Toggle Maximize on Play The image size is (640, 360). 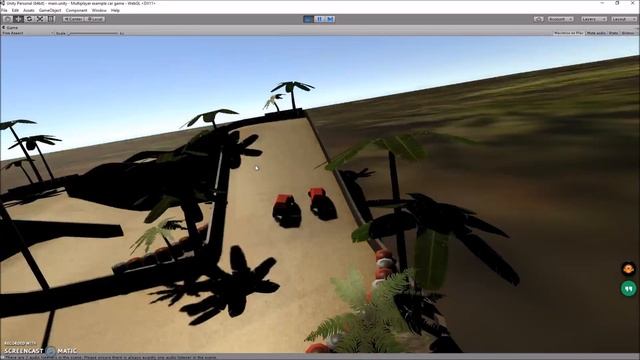point(569,33)
